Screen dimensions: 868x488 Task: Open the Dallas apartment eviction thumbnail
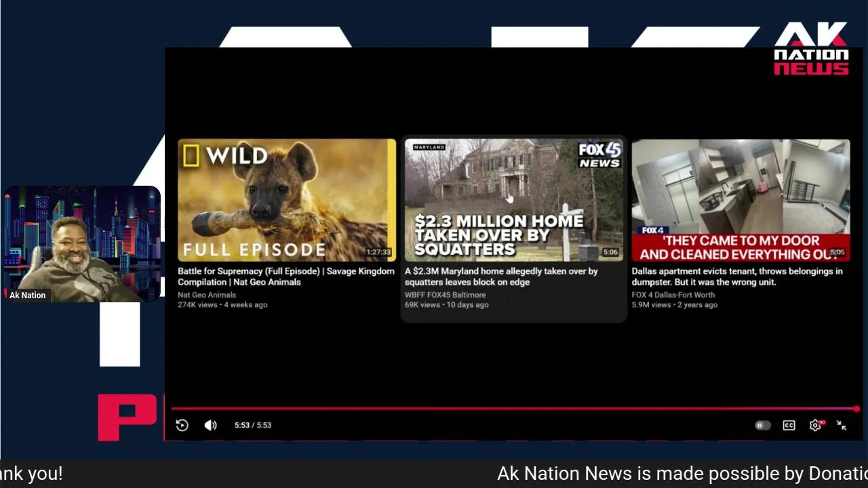point(741,200)
